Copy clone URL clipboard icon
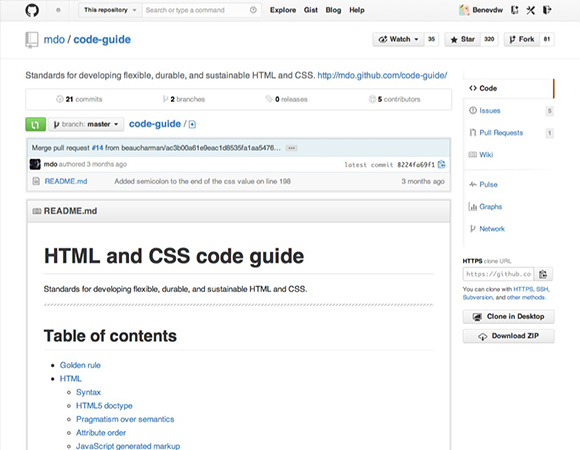Image resolution: width=580 pixels, height=450 pixels. coord(543,274)
